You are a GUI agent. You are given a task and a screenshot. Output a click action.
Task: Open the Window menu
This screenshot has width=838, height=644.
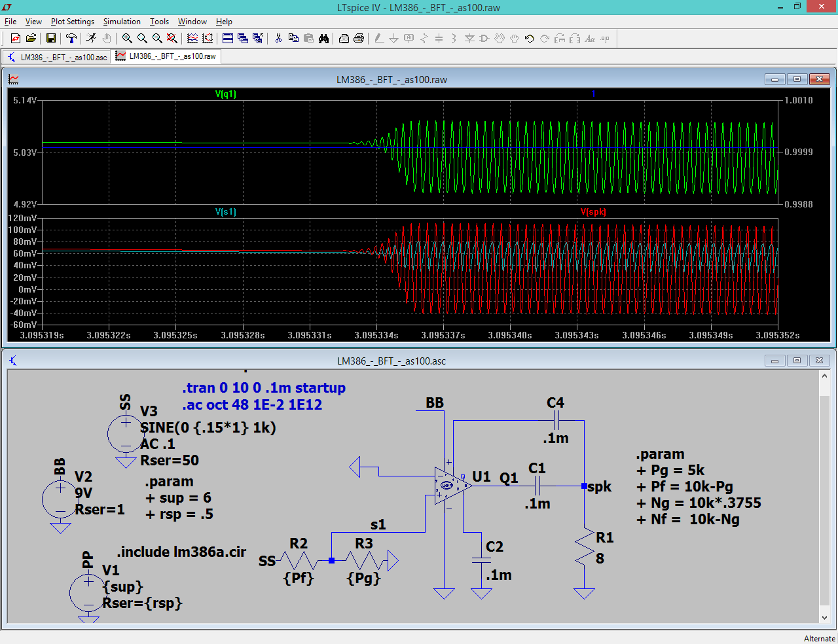pyautogui.click(x=192, y=22)
